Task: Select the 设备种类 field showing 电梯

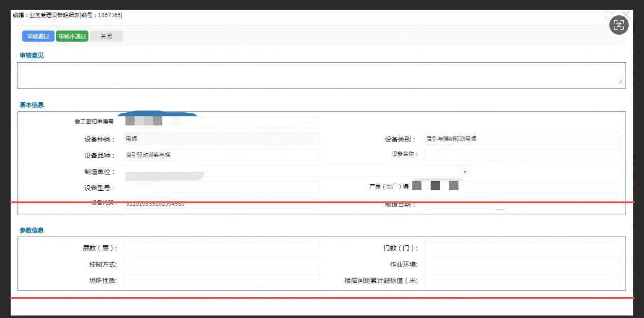Action: pyautogui.click(x=221, y=139)
